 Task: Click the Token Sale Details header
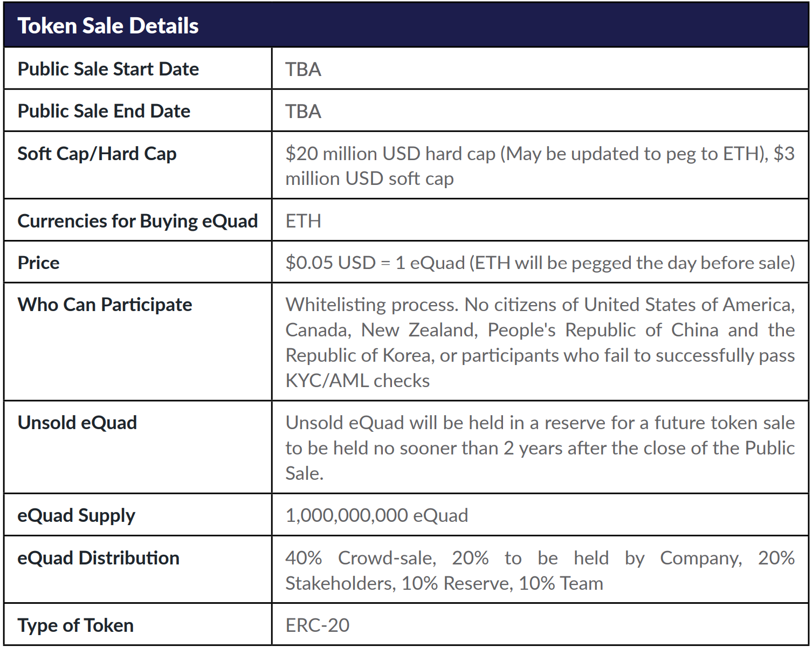[x=108, y=26]
